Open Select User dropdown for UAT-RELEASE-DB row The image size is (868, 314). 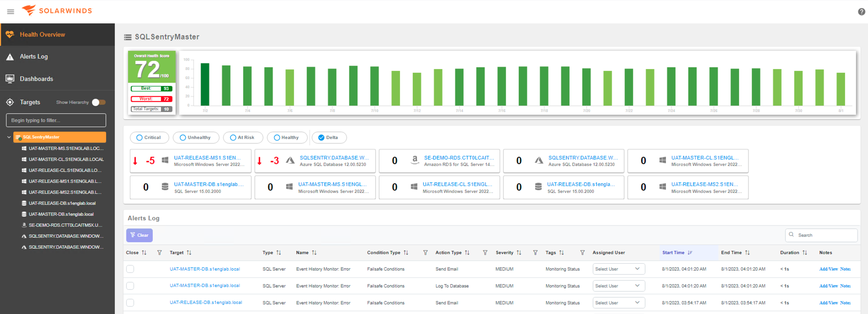(x=619, y=303)
